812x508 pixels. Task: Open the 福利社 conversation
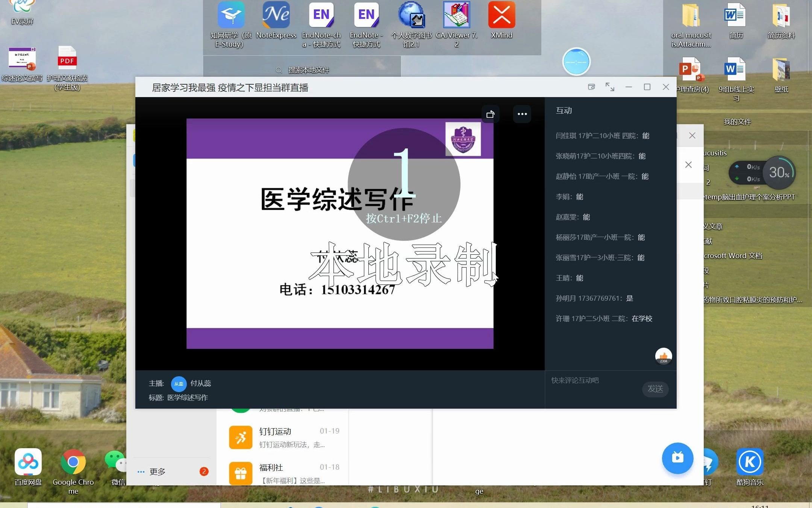(x=283, y=473)
